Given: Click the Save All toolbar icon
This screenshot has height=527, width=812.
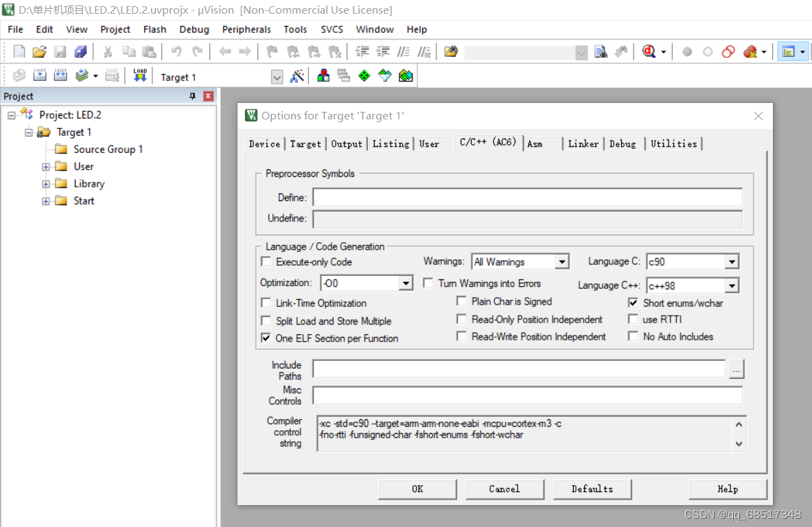Looking at the screenshot, I should 81,51.
